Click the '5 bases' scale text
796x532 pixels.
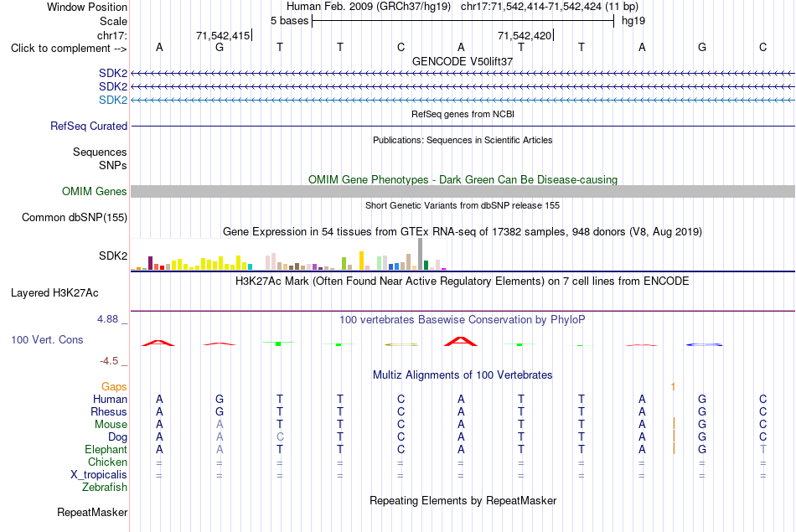tap(289, 21)
